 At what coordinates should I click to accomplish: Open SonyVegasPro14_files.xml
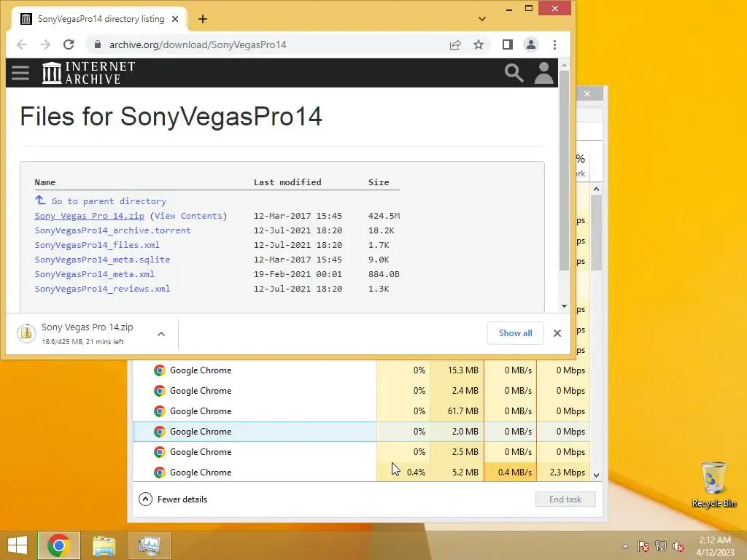[97, 245]
